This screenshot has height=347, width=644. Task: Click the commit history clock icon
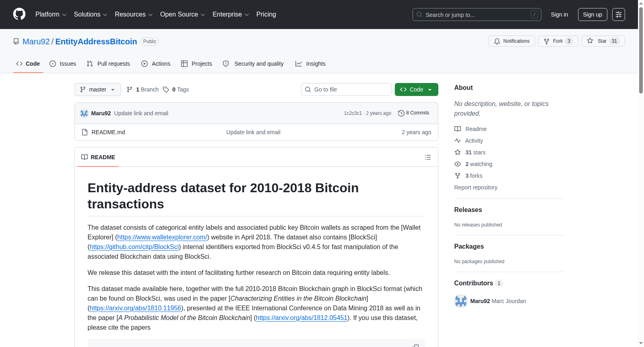pos(401,113)
